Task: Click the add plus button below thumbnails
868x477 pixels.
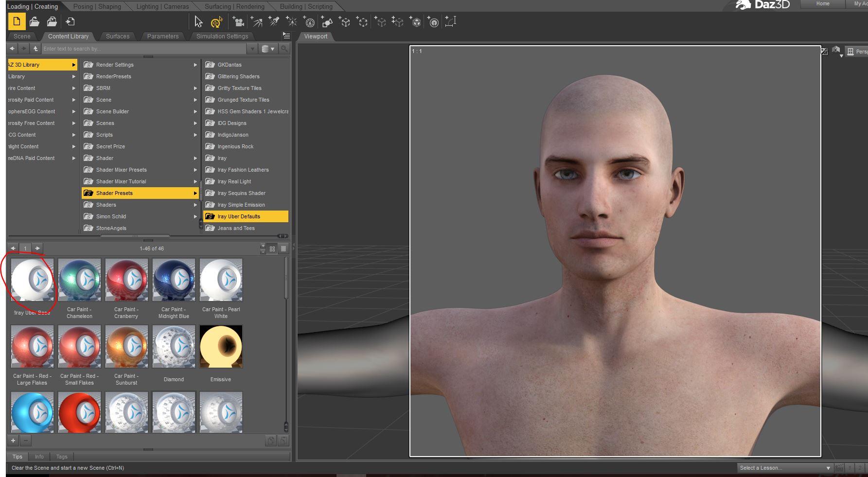Action: coord(13,441)
